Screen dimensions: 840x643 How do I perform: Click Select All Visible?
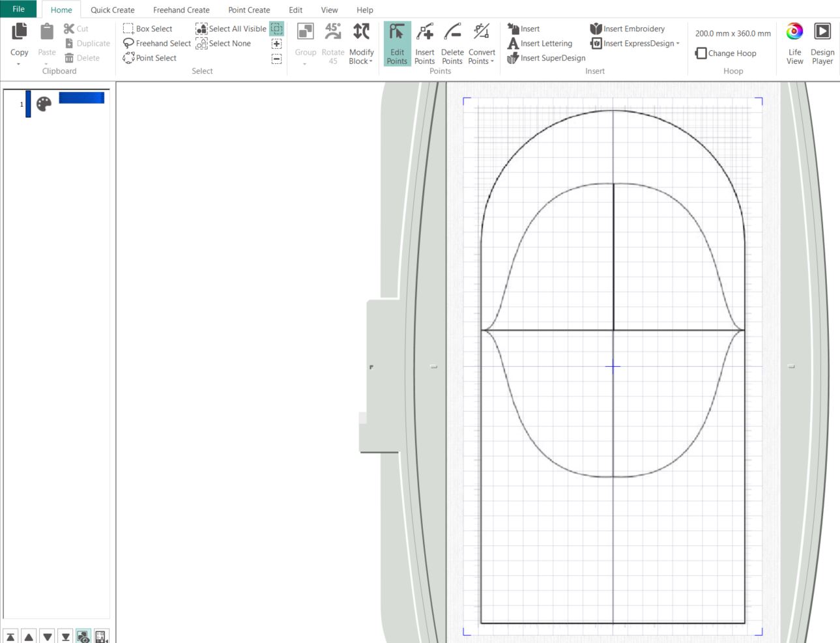tap(231, 29)
